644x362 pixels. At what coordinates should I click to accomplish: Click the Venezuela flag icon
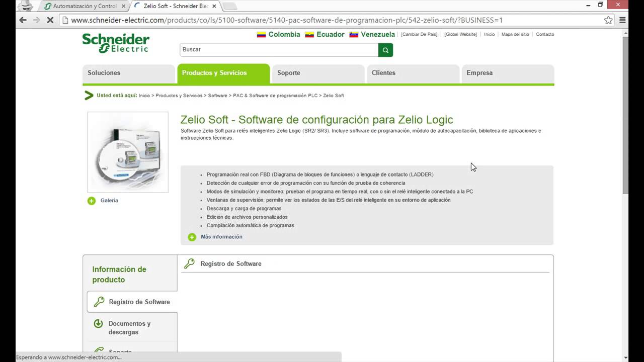[354, 35]
